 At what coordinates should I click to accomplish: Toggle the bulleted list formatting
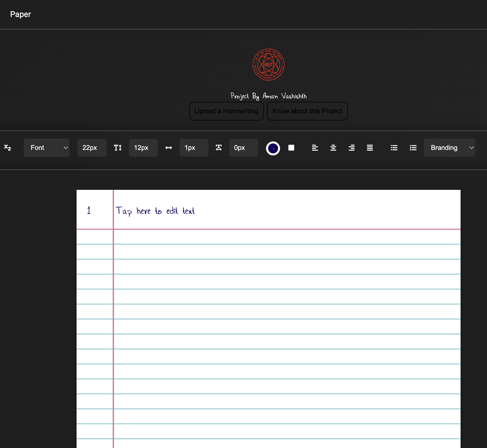pyautogui.click(x=394, y=148)
